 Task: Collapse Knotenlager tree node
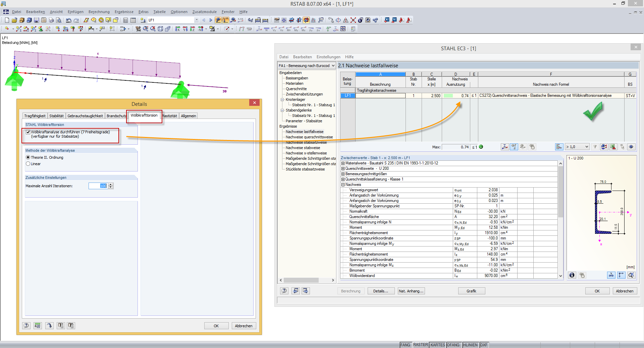coord(282,99)
